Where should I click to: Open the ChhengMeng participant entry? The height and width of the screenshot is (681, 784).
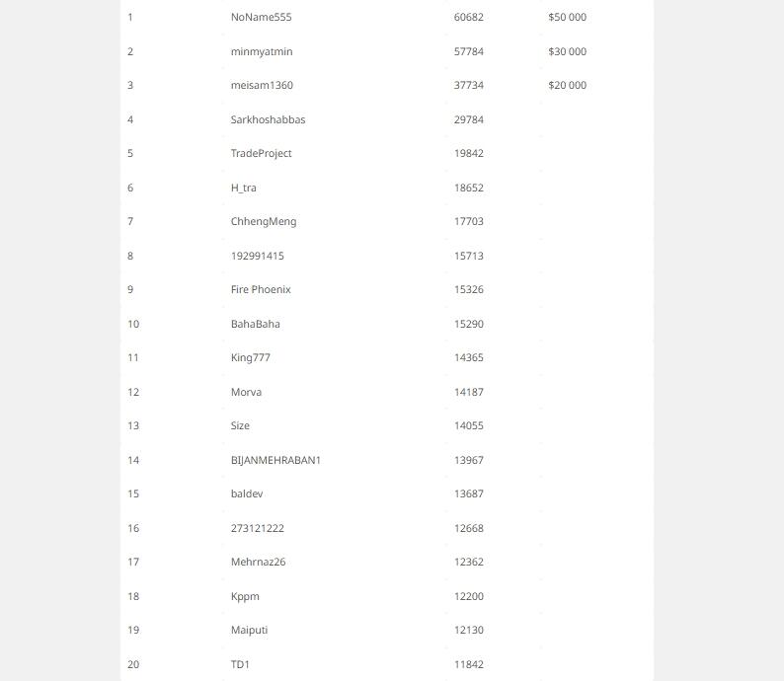[x=263, y=222]
